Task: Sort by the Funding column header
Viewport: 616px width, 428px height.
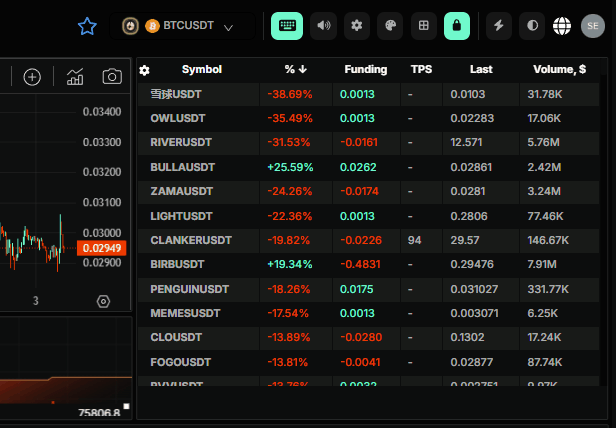Action: point(365,70)
